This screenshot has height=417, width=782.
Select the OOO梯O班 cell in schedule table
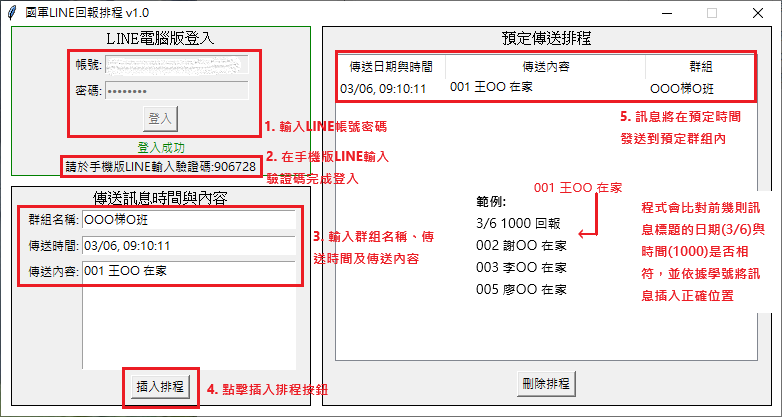682,89
